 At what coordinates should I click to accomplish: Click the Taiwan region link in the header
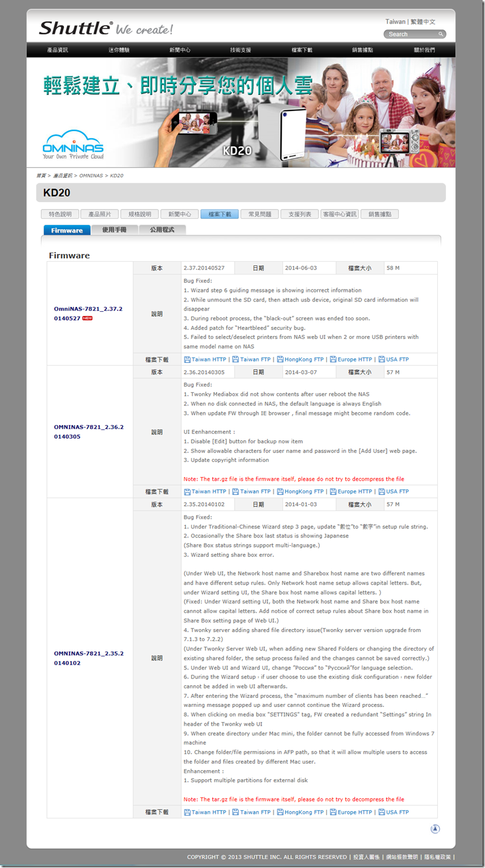pyautogui.click(x=395, y=22)
